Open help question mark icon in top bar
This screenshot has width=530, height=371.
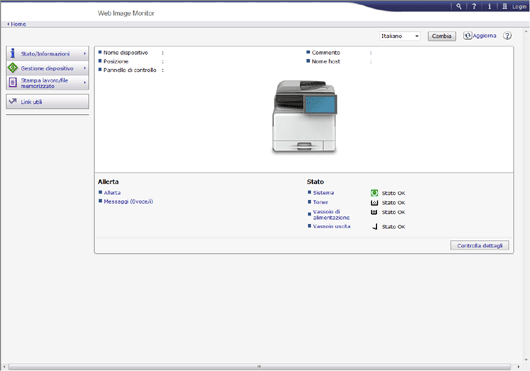[474, 6]
